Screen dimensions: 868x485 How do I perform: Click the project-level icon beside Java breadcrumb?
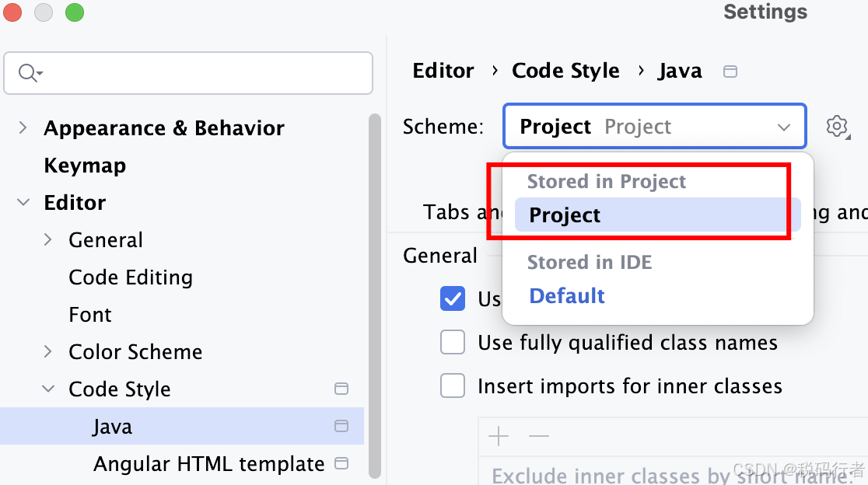pos(730,72)
